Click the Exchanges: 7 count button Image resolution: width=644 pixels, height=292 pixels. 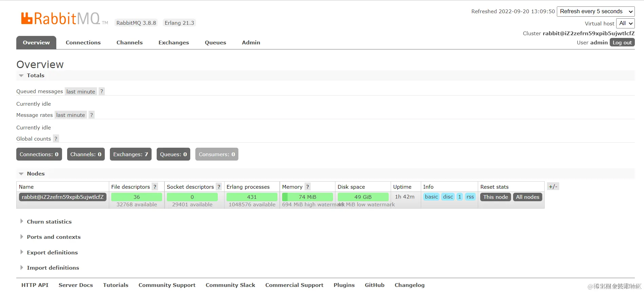[x=131, y=154]
